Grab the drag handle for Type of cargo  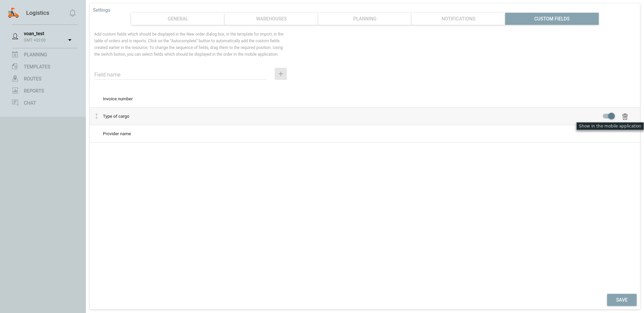(x=97, y=116)
